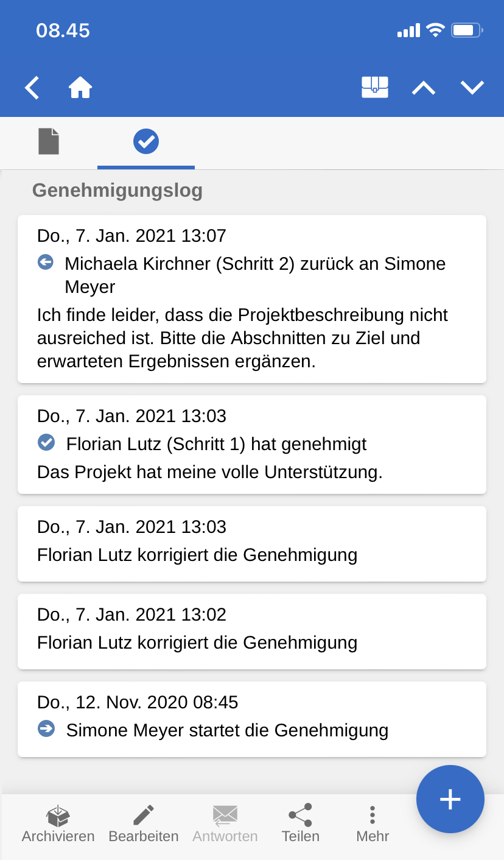Screen dimensions: 504x860
Task: Tap the Bearbeiten pencil icon
Action: pyautogui.click(x=144, y=816)
